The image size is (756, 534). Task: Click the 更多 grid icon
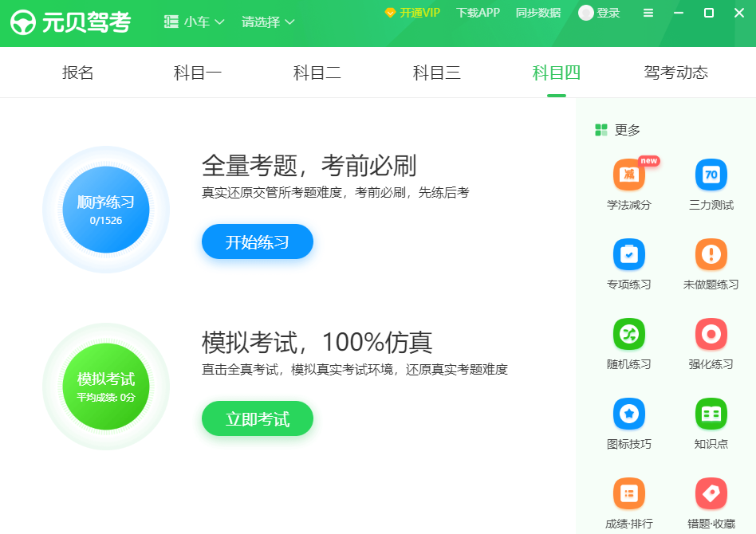601,130
